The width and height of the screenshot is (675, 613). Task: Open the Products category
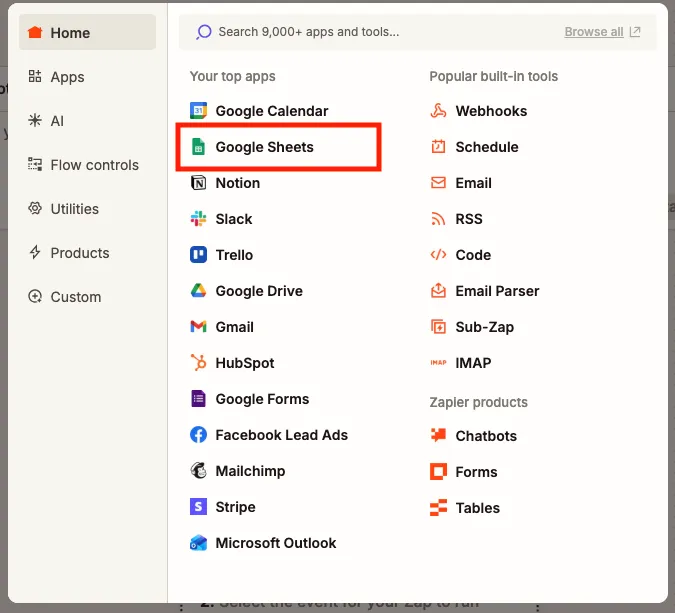(87, 253)
